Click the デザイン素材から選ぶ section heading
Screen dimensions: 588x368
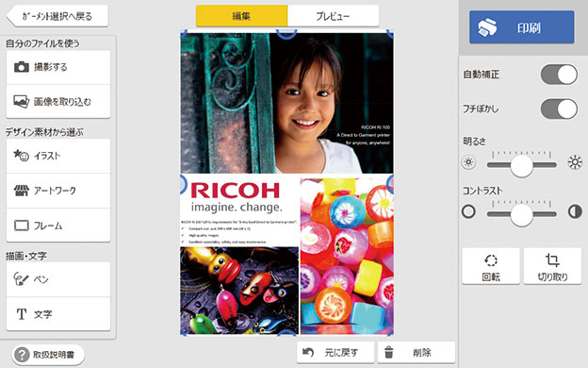click(44, 132)
